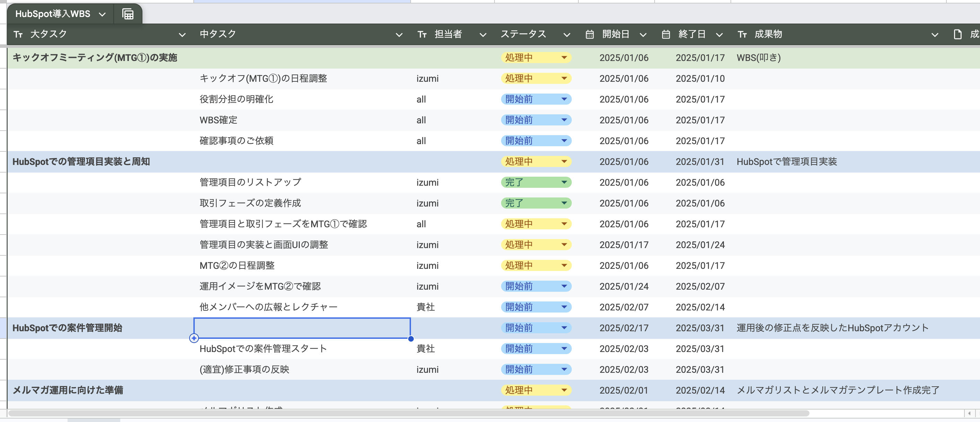Viewport: 980px width, 422px height.
Task: Open status chip for 役割分担の明確化 row
Action: click(536, 99)
